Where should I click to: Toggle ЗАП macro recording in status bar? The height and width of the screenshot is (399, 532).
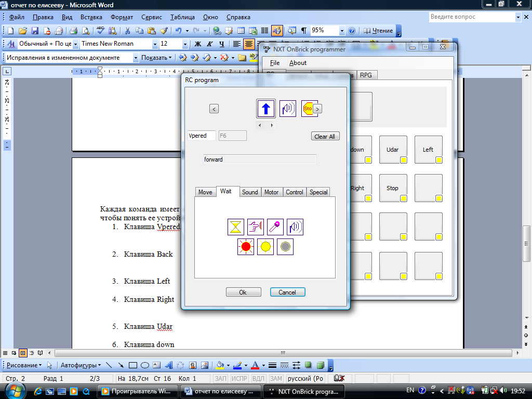[220, 378]
